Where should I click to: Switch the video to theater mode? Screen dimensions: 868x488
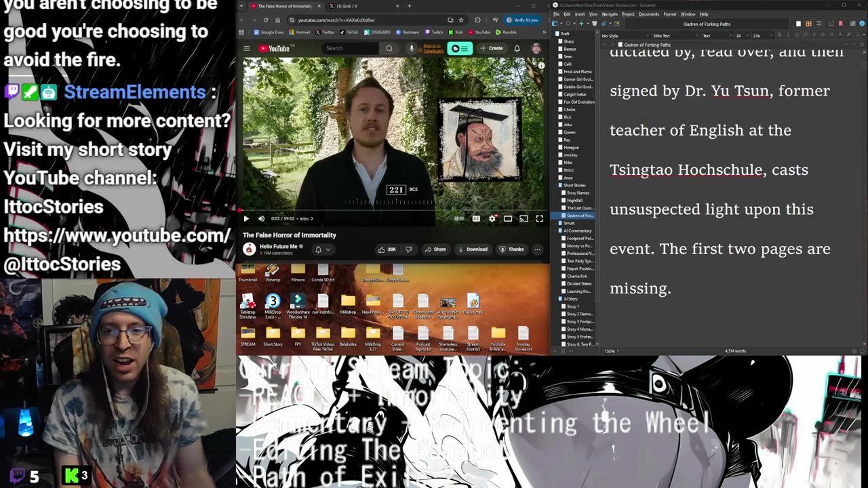pos(508,219)
